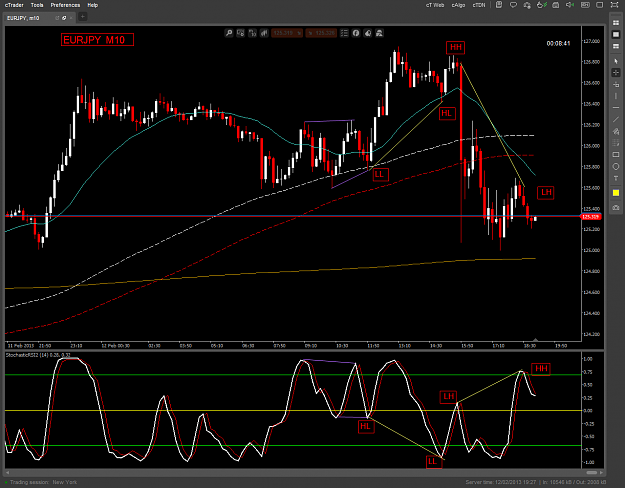Toggle the sound speaker icon
The height and width of the screenshot is (488, 625).
570,5
